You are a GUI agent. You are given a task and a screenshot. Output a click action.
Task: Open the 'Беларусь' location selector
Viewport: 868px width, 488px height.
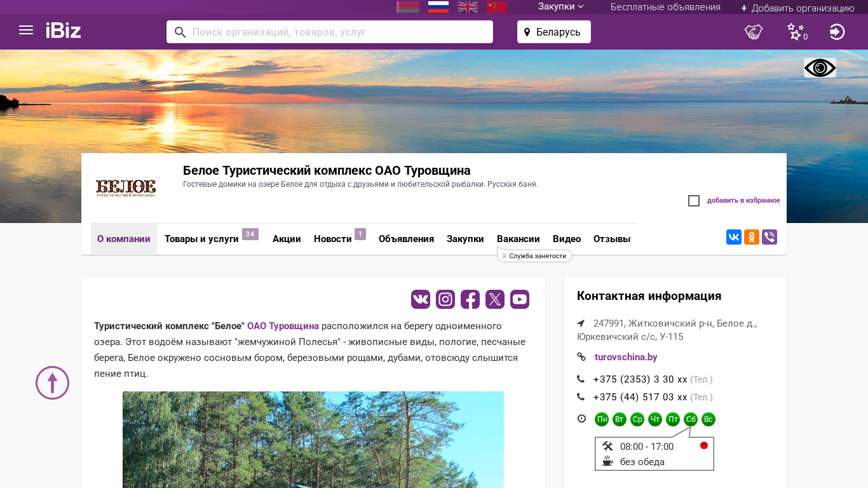click(553, 32)
